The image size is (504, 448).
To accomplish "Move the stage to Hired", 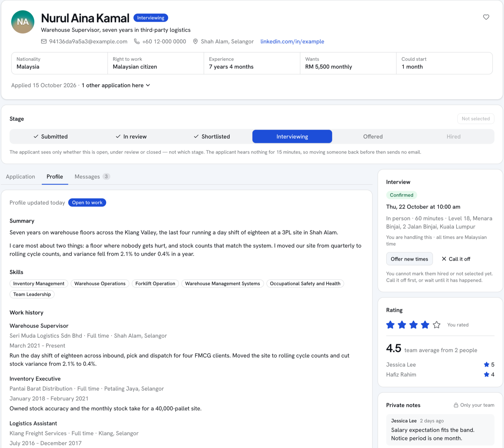I will tap(454, 137).
